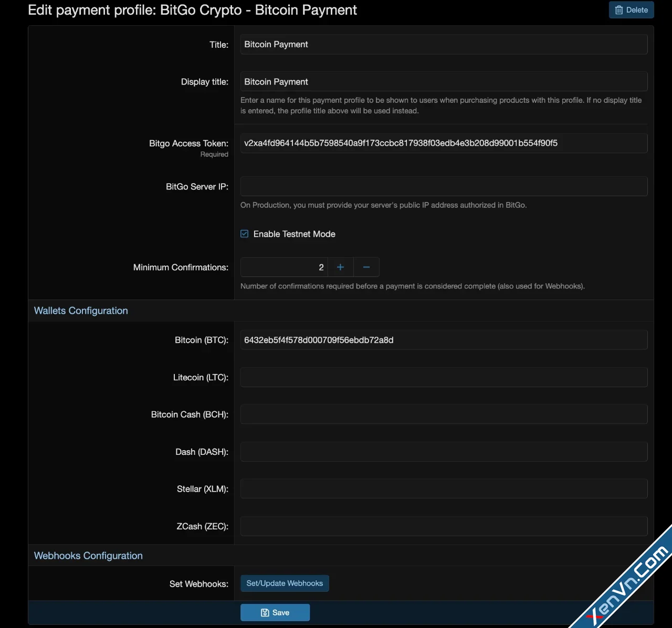Click the empty Litecoin (LTC) wallet field
672x628 pixels.
click(444, 377)
